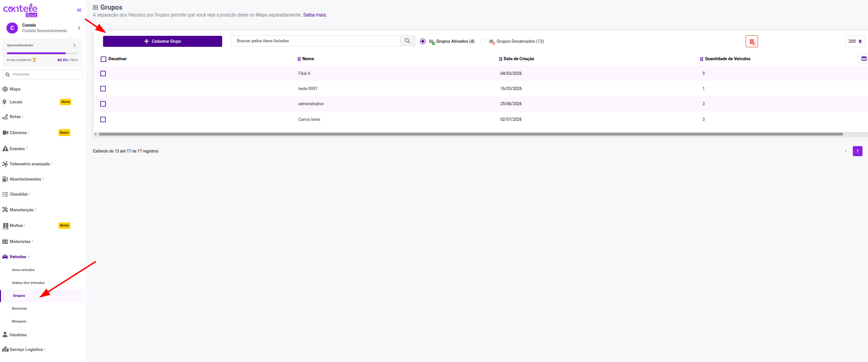This screenshot has height=362, width=868.
Task: Click the left scroll arrow of table
Action: click(95, 134)
